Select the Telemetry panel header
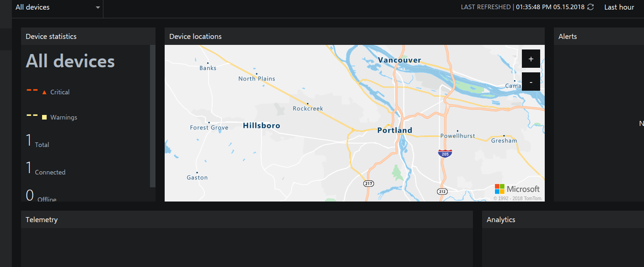 click(42, 219)
